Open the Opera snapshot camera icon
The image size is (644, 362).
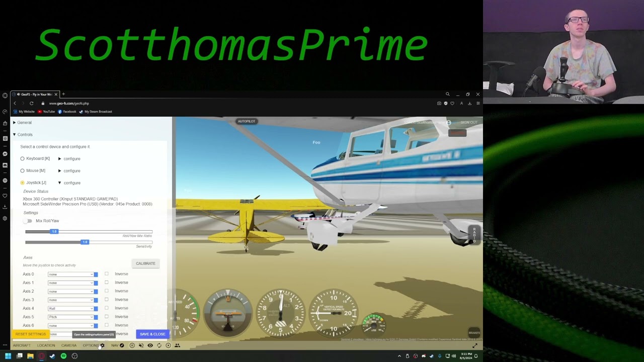click(439, 103)
